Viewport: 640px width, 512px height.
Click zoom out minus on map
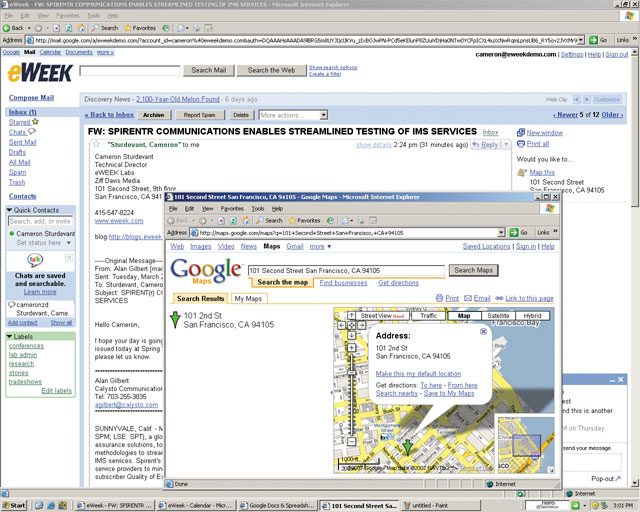click(351, 441)
